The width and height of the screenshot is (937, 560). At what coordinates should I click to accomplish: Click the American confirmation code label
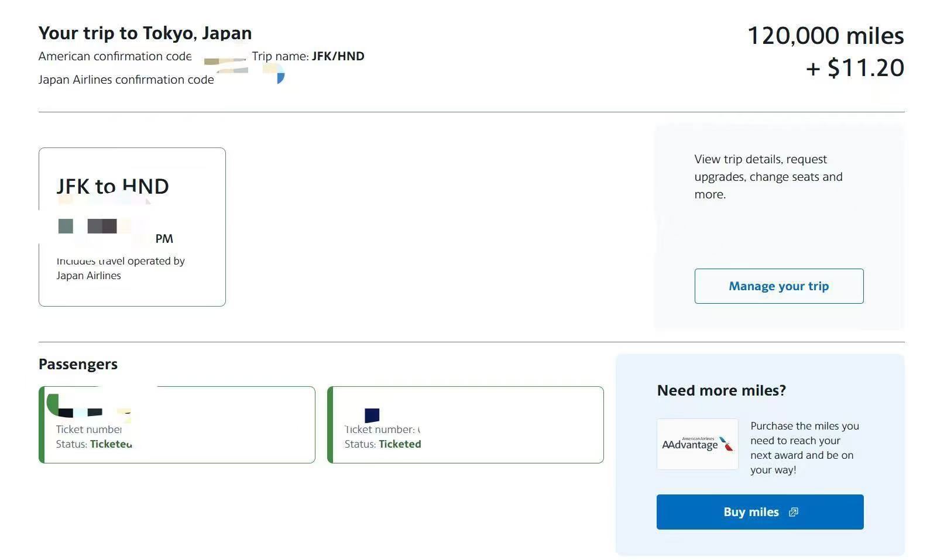(115, 56)
